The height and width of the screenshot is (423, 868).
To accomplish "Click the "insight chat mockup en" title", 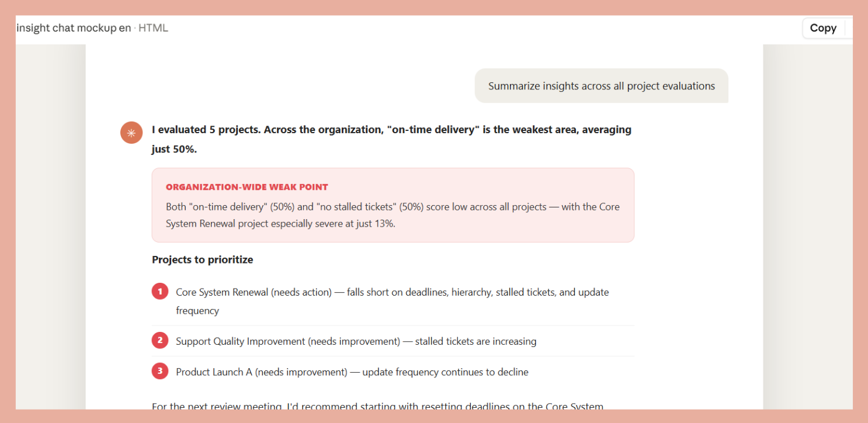I will tap(74, 28).
